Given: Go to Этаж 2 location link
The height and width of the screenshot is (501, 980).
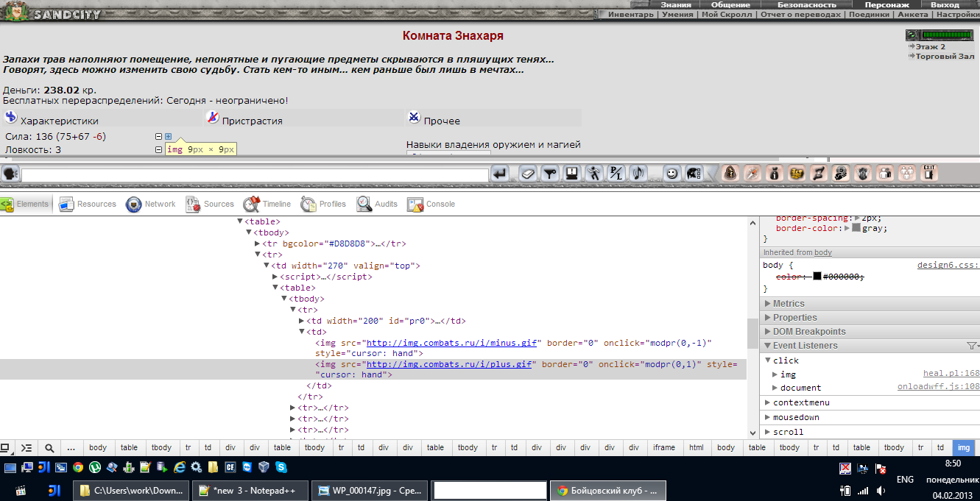Looking at the screenshot, I should tap(930, 46).
